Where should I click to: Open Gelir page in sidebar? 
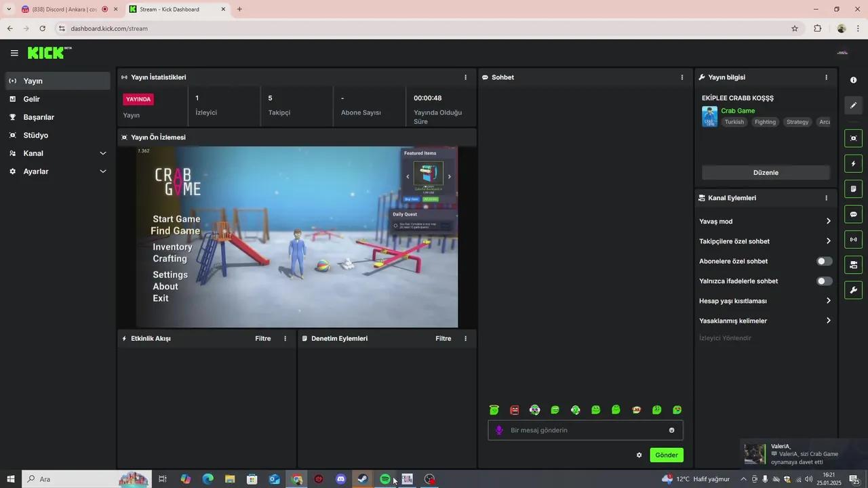coord(32,99)
